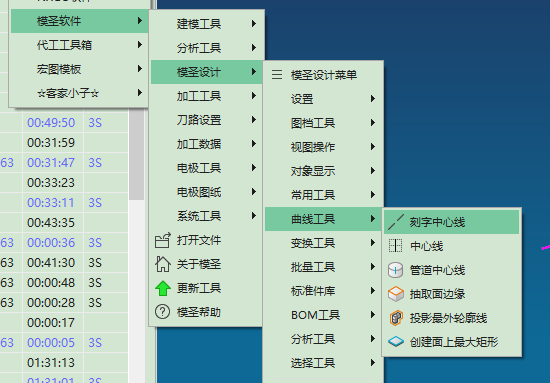
Task: Click the 刻字中心线 diagonal line icon
Action: (396, 222)
